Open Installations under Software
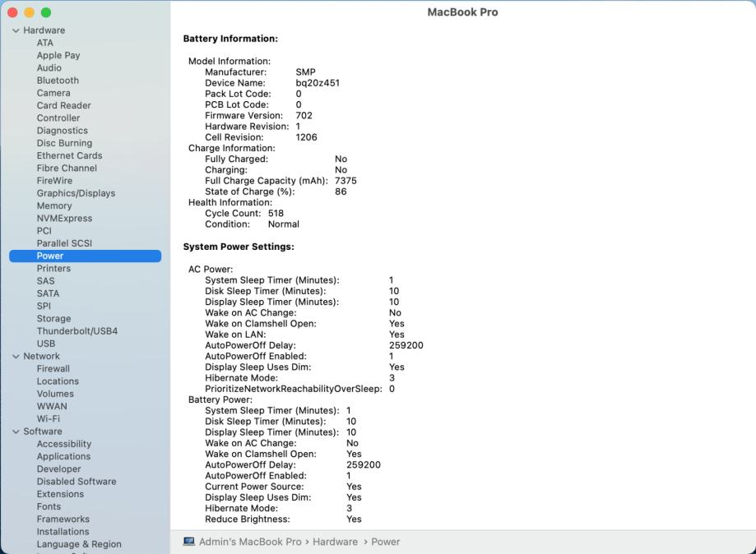The width and height of the screenshot is (756, 554). (x=63, y=531)
